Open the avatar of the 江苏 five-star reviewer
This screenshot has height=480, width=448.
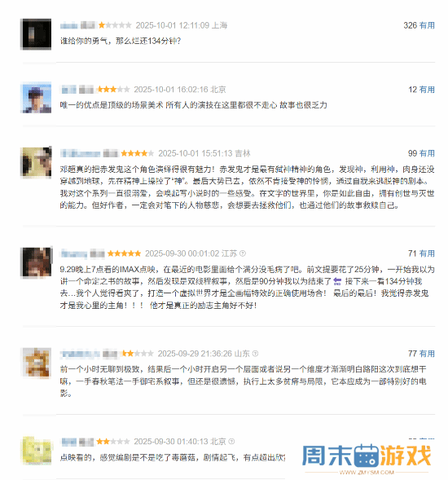pos(36,262)
